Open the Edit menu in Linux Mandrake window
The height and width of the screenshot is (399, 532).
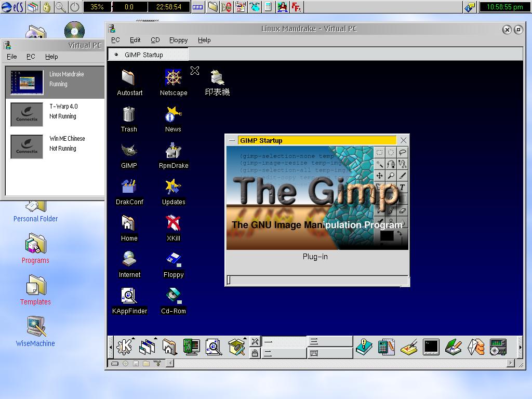pyautogui.click(x=135, y=40)
